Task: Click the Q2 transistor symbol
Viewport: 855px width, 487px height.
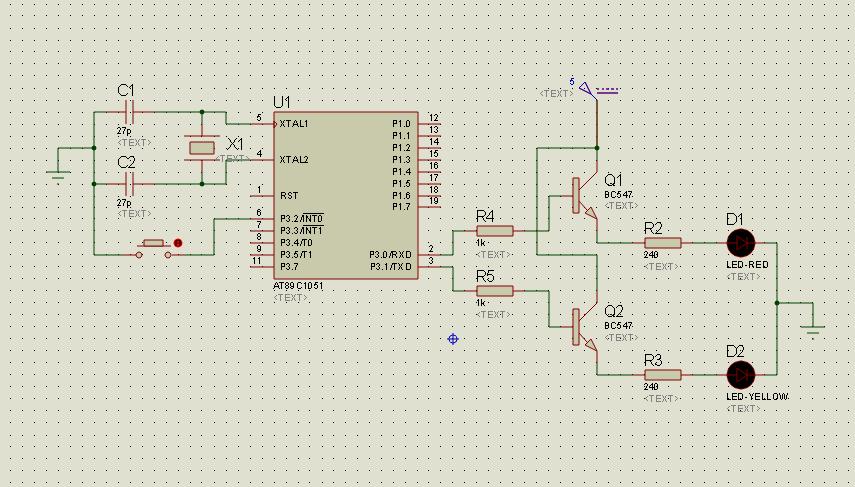Action: [x=585, y=328]
